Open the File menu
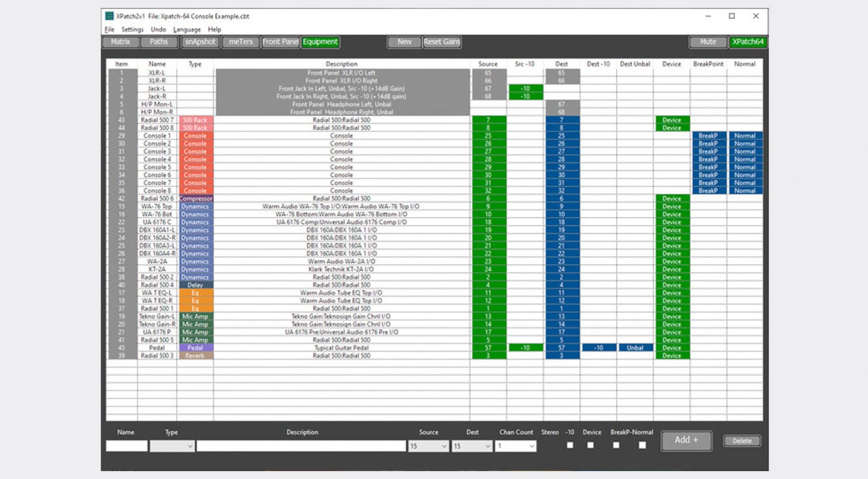The height and width of the screenshot is (479, 868). [109, 29]
